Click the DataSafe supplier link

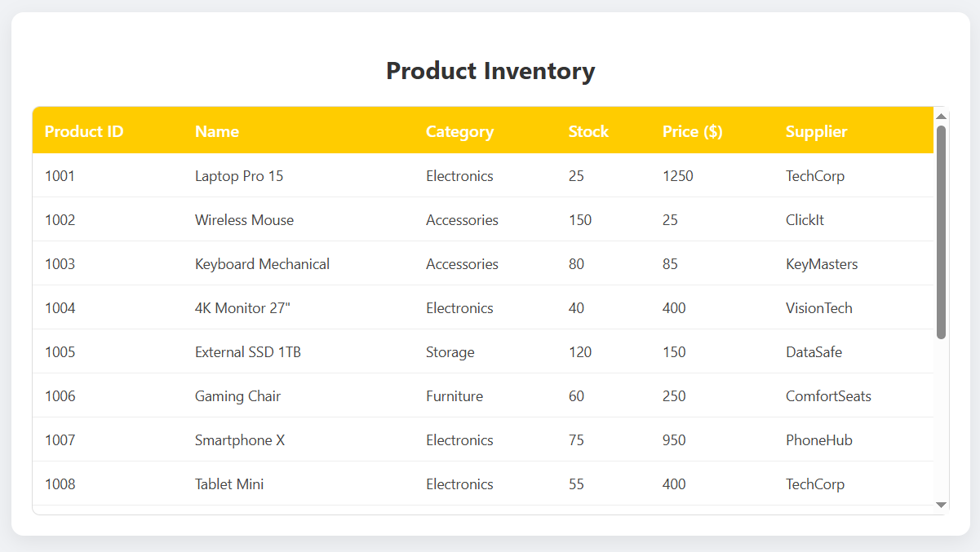point(814,351)
